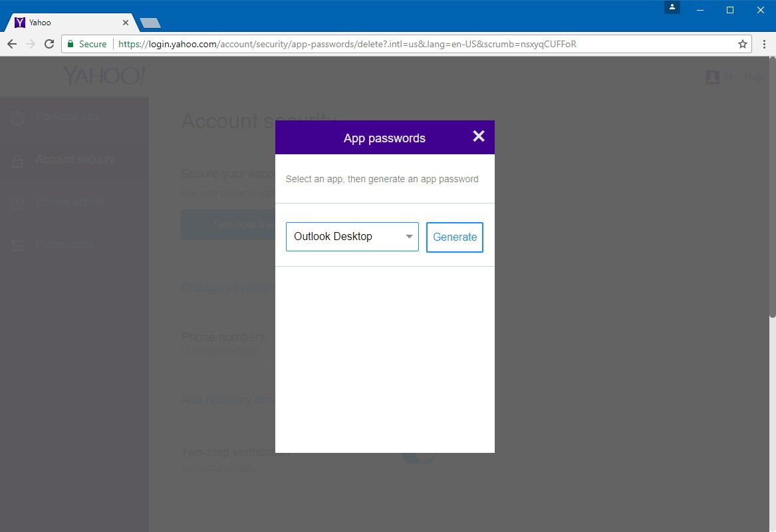Open Chrome's three-dot menu

763,44
